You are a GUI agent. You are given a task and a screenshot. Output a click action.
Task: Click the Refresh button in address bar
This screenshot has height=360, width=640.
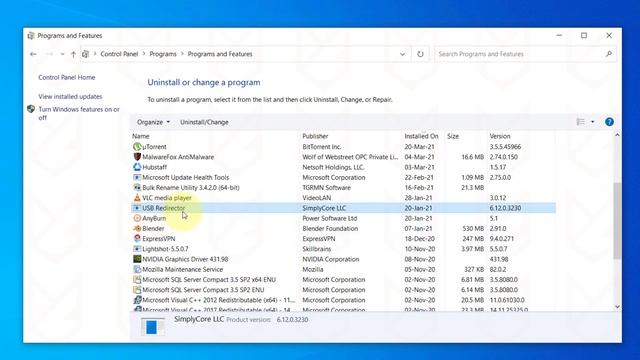coord(420,54)
